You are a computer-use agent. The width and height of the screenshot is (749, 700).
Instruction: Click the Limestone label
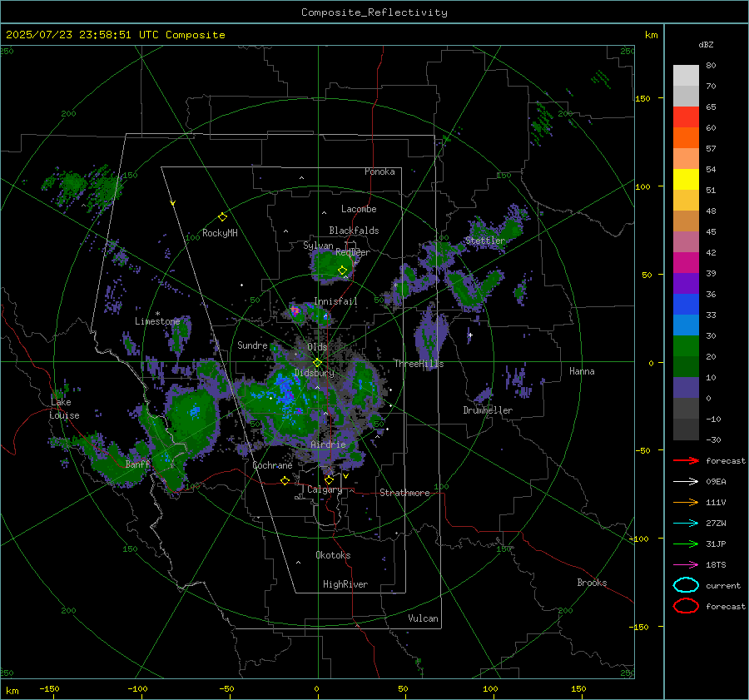coord(157,321)
